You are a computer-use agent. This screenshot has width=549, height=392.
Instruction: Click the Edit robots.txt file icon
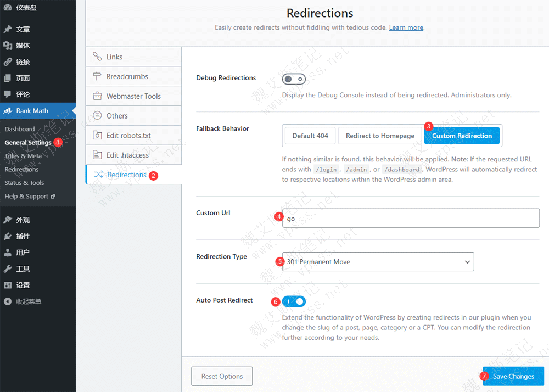pyautogui.click(x=97, y=135)
